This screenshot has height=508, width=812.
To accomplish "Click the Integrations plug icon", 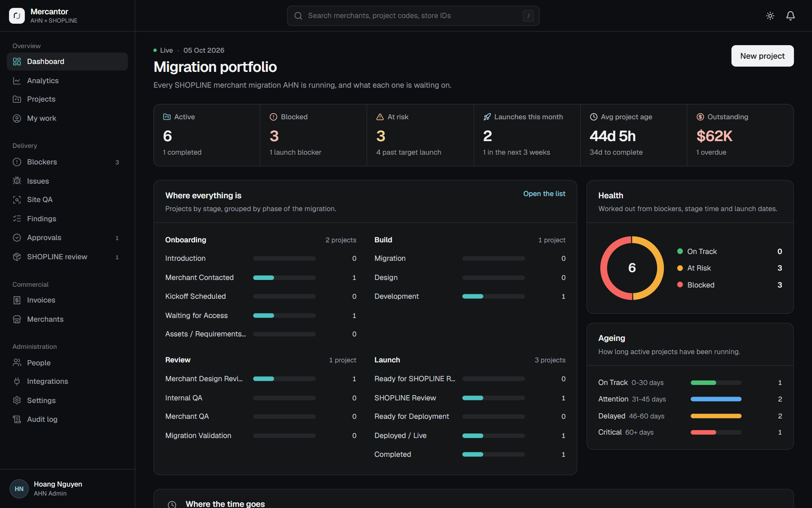I will [17, 381].
